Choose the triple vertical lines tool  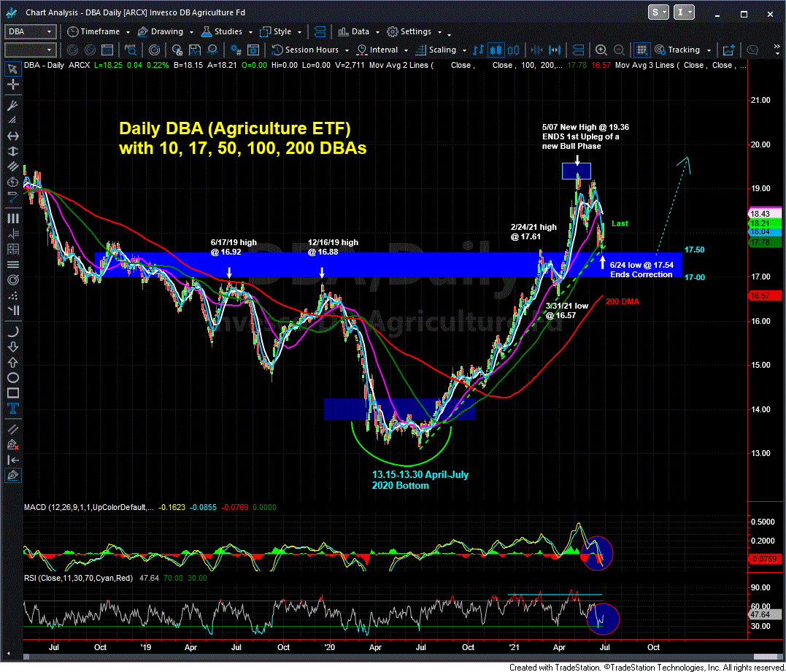pyautogui.click(x=13, y=218)
